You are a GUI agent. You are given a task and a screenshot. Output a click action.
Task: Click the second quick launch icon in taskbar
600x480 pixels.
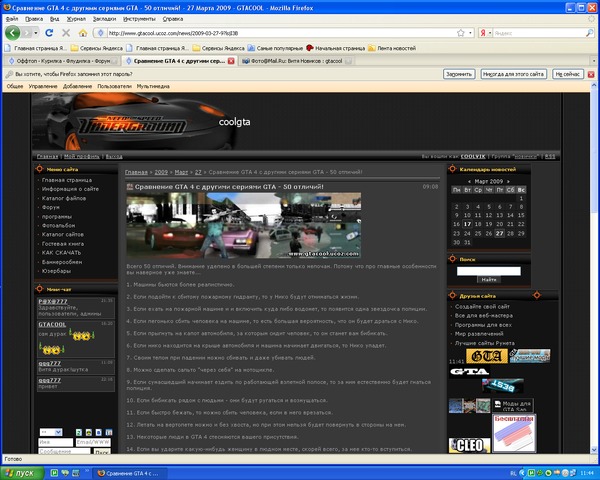65,473
